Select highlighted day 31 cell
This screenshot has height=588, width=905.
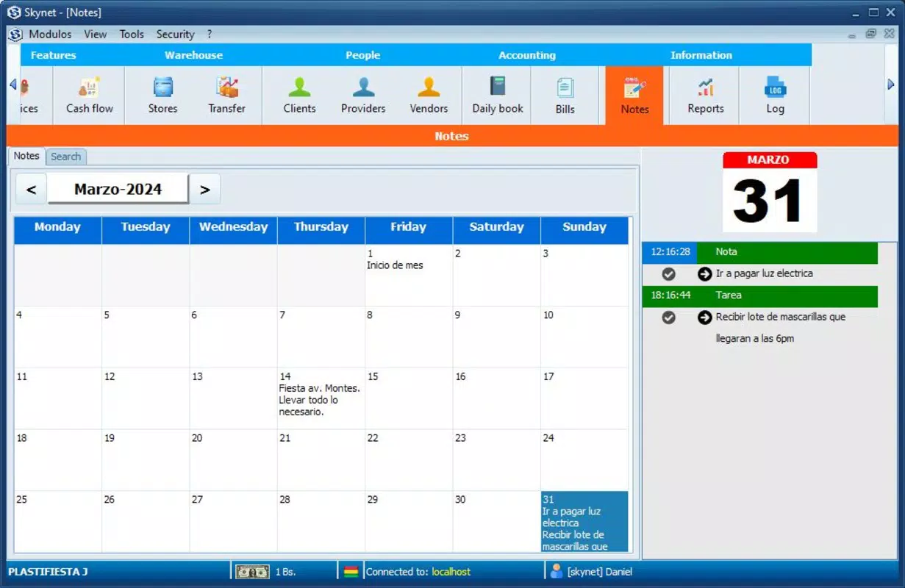point(584,522)
